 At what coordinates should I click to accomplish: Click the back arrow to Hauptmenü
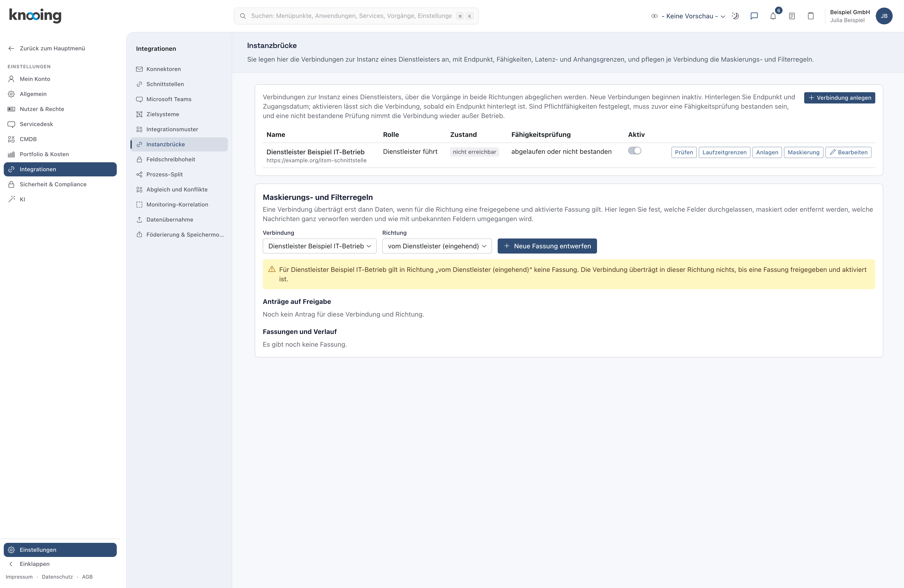(11, 48)
